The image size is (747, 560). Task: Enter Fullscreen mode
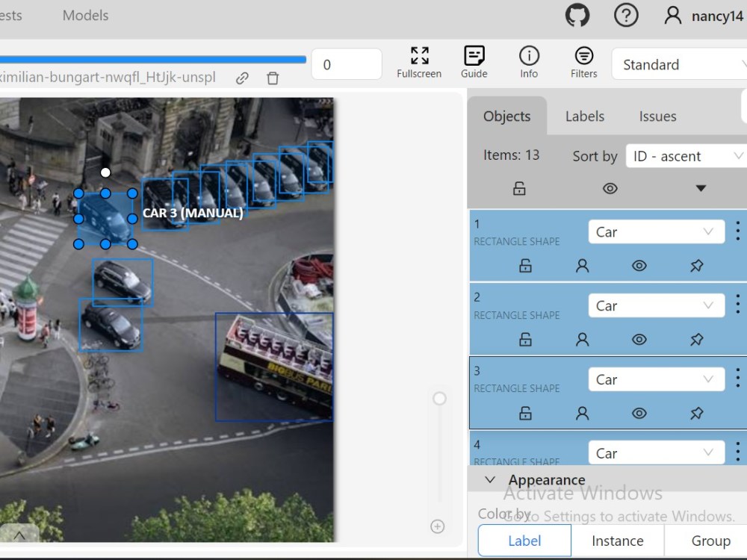[419, 63]
